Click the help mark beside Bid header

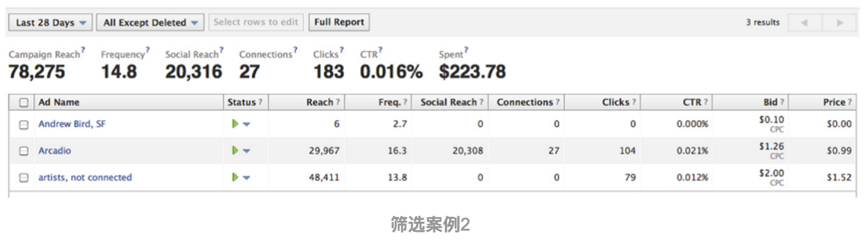(782, 102)
